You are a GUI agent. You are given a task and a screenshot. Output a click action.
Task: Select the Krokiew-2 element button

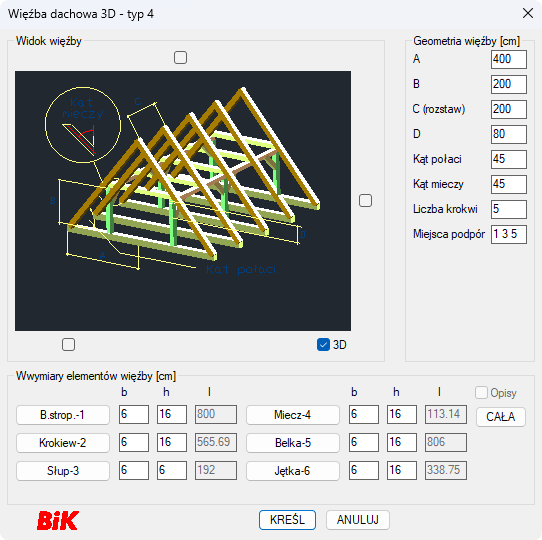click(x=63, y=443)
